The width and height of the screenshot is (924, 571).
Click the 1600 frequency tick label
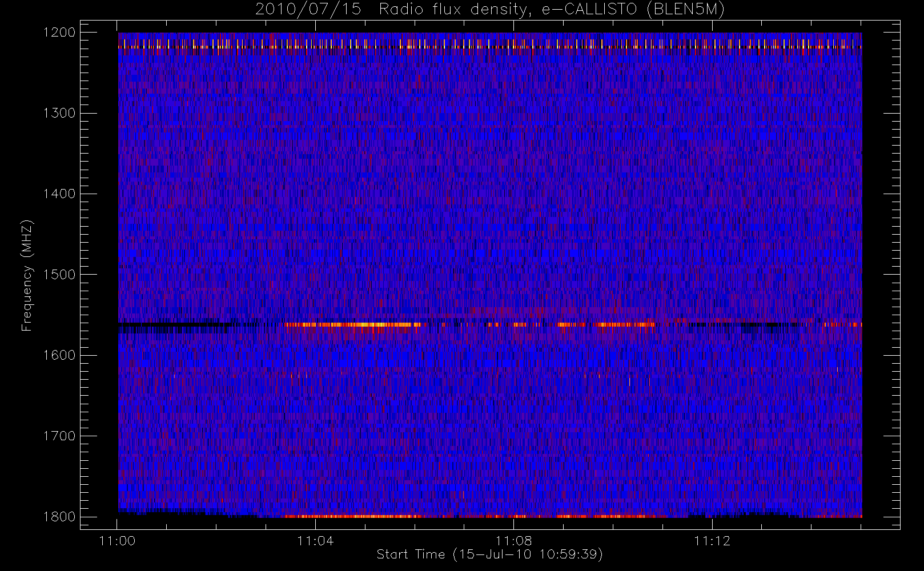59,355
